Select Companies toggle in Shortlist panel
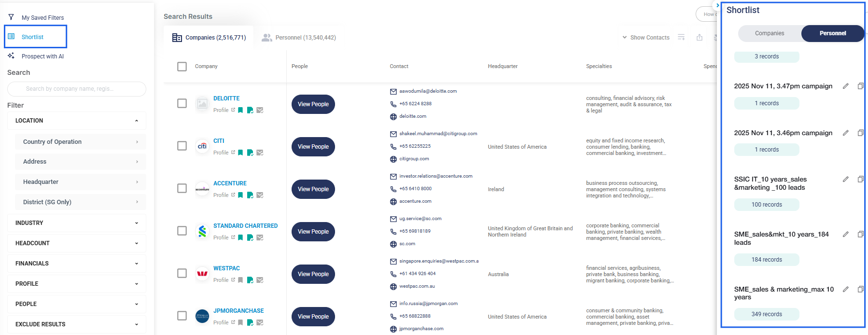This screenshot has width=868, height=335. 770,33
